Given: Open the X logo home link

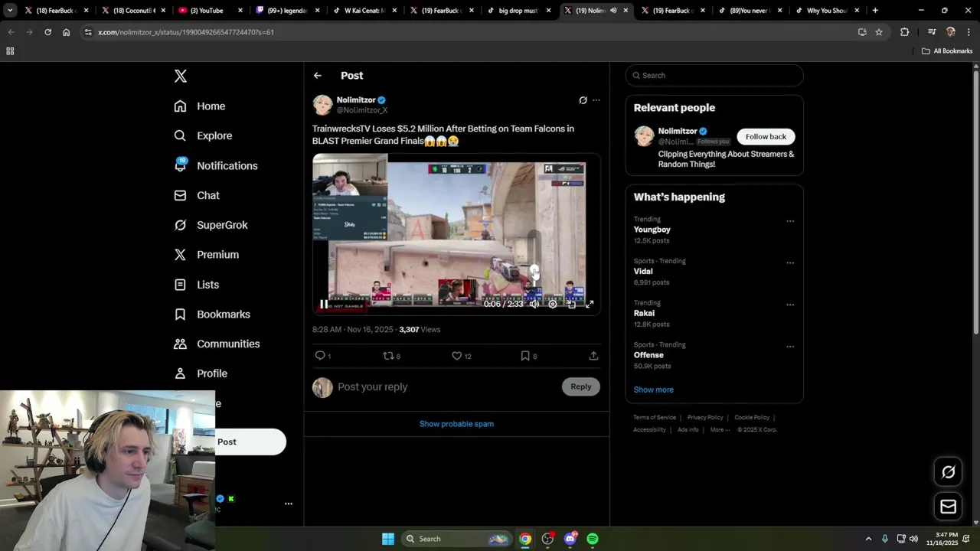Looking at the screenshot, I should (181, 76).
